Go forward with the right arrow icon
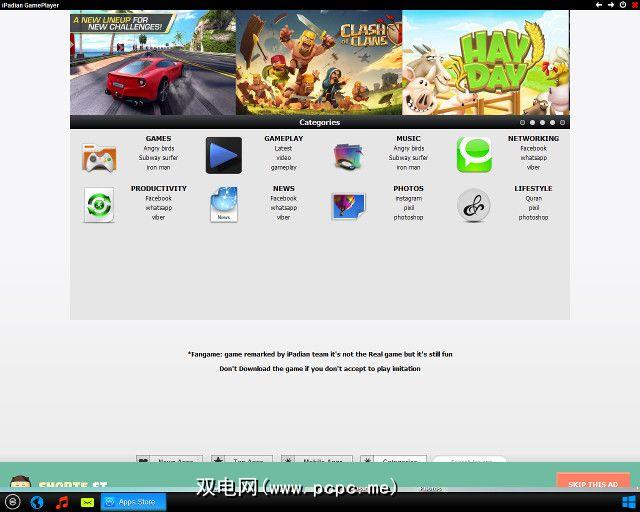The height and width of the screenshot is (512, 640). coord(611,5)
